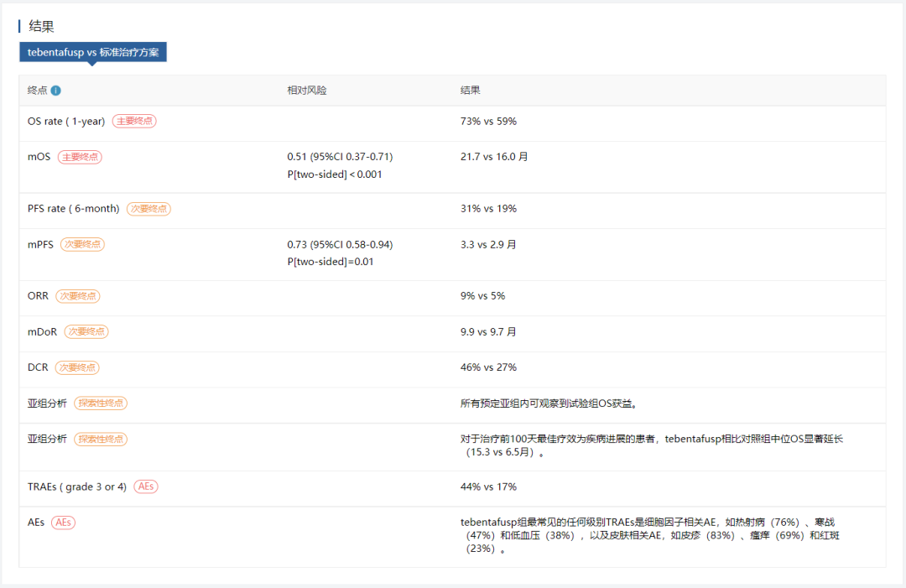Click the 21.7 vs 16.0 月 result
906x588 pixels.
(x=494, y=157)
